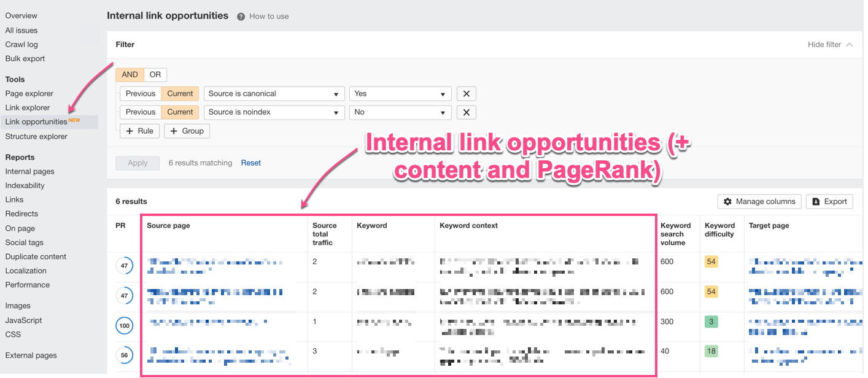Open On page report
This screenshot has width=868, height=378.
[x=20, y=229]
